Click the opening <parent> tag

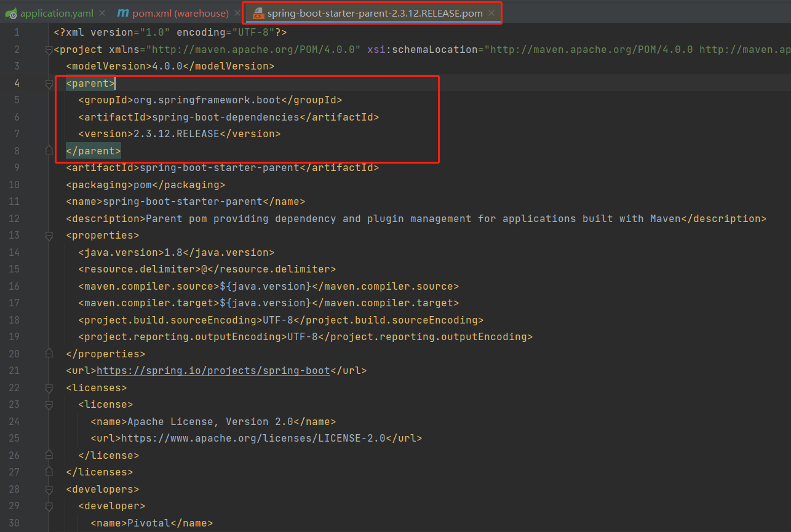pos(90,83)
